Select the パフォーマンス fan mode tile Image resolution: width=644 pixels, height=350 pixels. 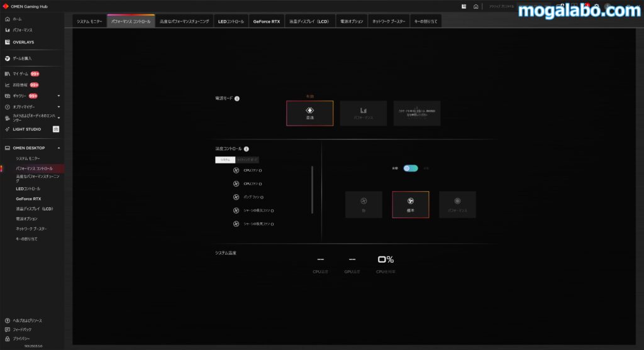[x=458, y=204]
